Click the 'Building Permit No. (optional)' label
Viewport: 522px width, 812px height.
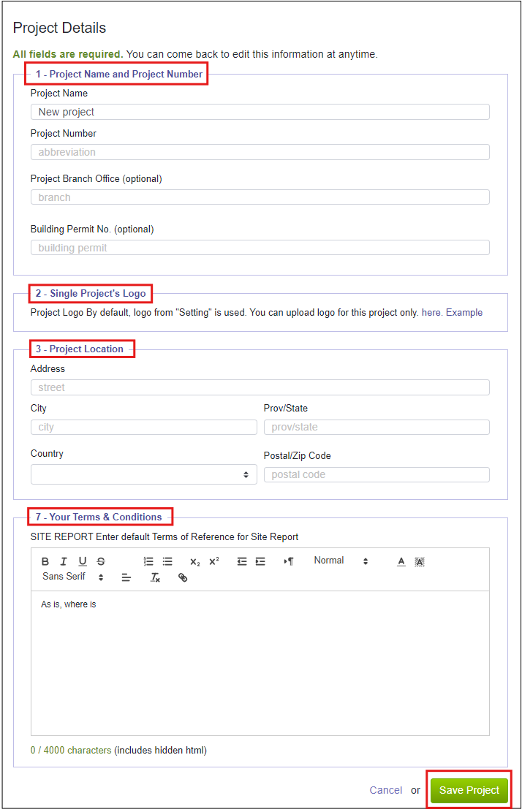click(x=92, y=229)
